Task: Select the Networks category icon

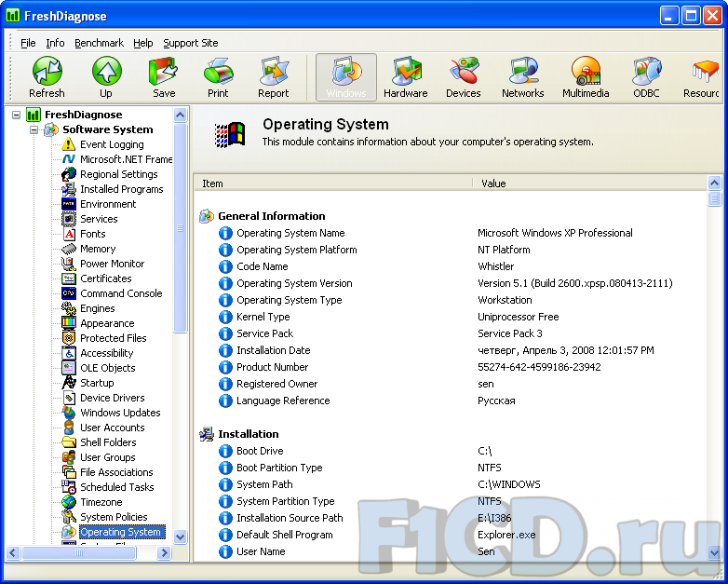Action: pyautogui.click(x=523, y=77)
